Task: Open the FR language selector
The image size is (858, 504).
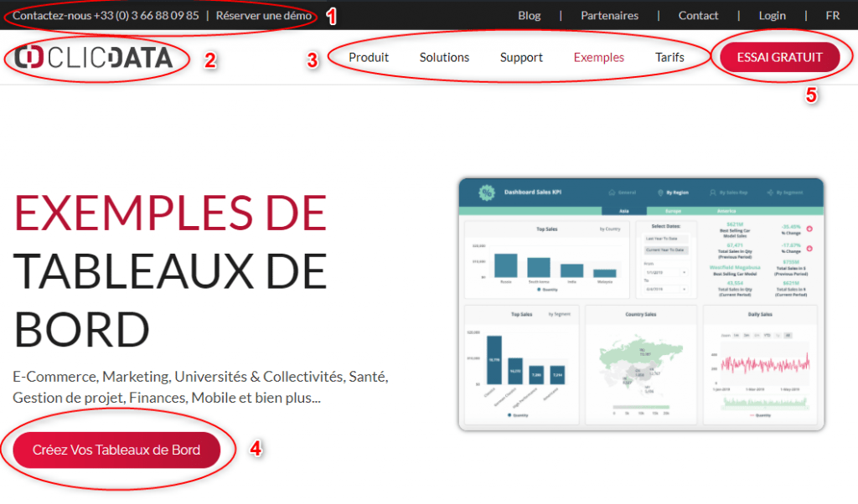Action: click(832, 15)
